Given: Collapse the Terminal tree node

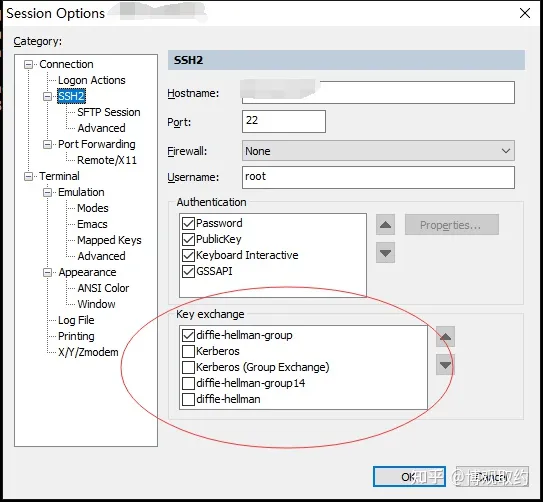Looking at the screenshot, I should click(28, 177).
